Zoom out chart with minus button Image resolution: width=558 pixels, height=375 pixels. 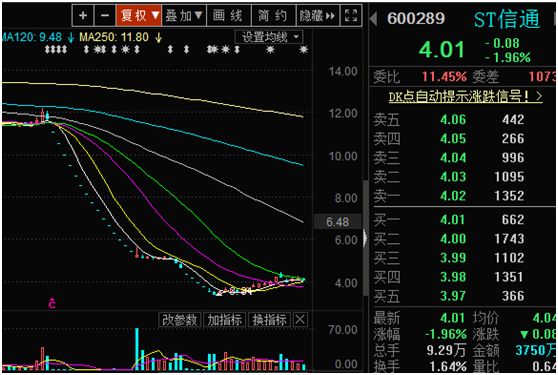tap(105, 15)
